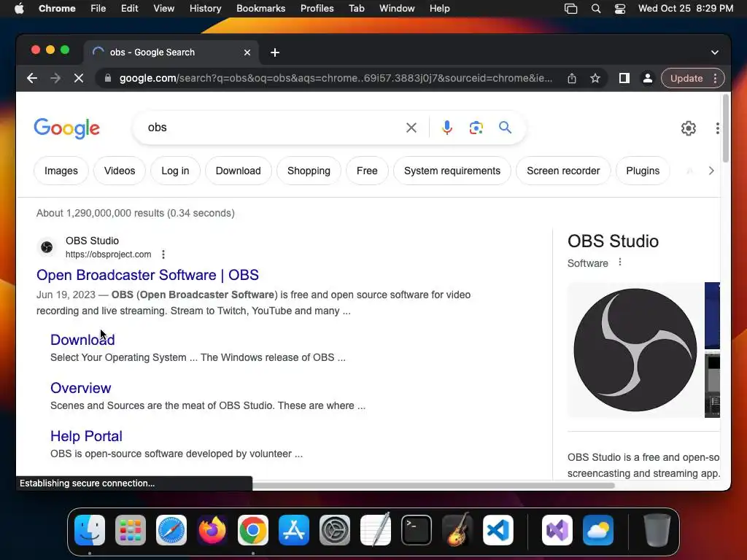Open GarageBand from the Dock
This screenshot has width=747, height=560.
pos(457,530)
